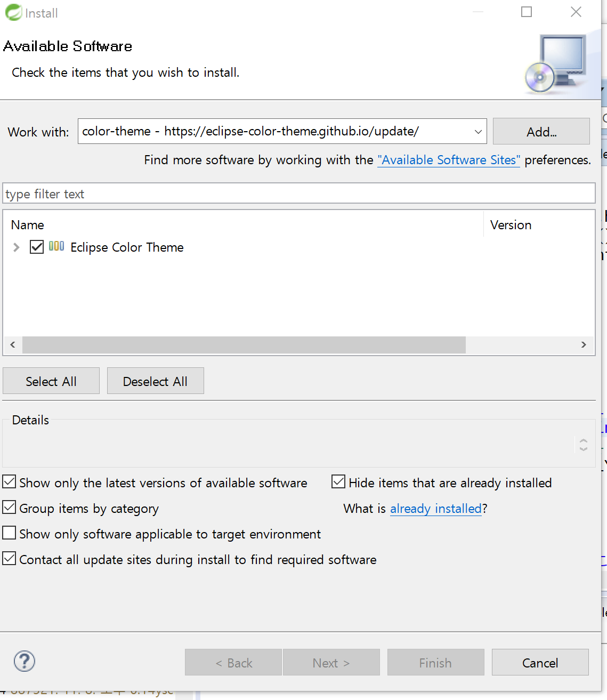Disable Group items by category
607x700 pixels.
[x=9, y=508]
